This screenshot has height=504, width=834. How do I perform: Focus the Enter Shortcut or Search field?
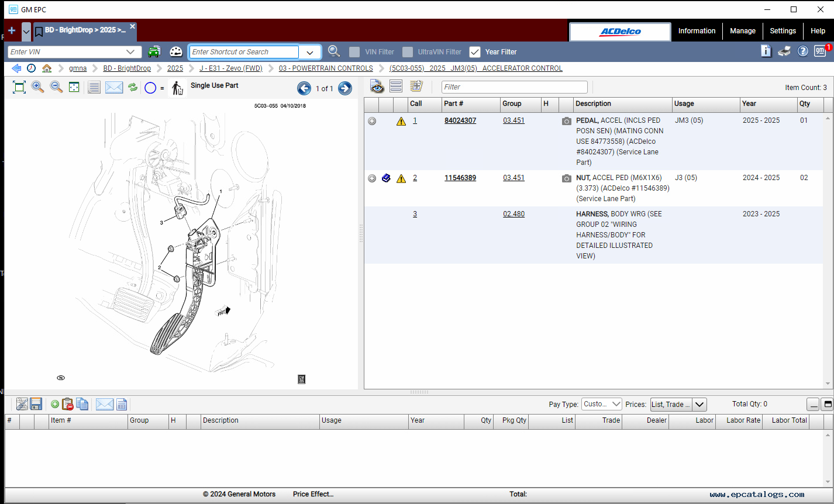point(244,52)
